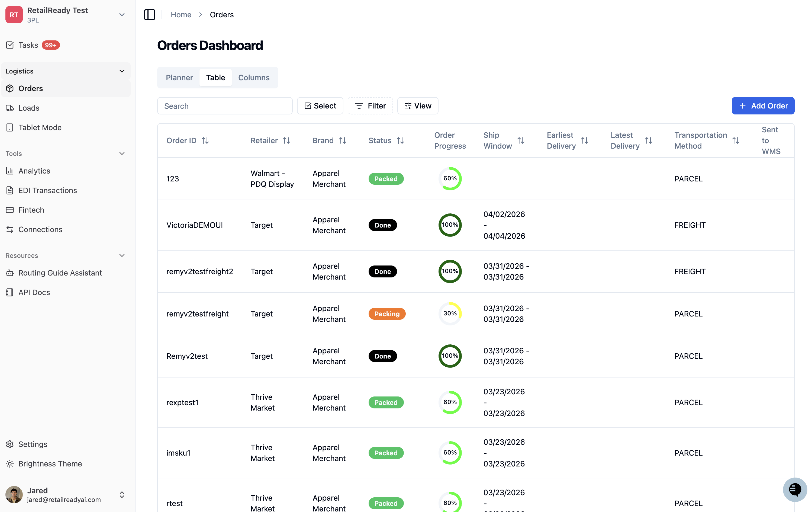Open Routing Guide Assistant robot icon
This screenshot has width=812, height=512.
tap(10, 273)
